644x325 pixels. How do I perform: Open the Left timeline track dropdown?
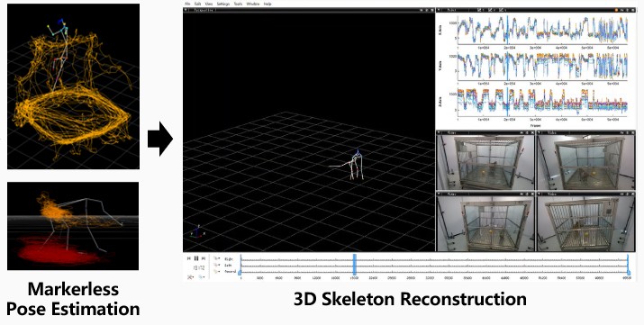tap(217, 265)
